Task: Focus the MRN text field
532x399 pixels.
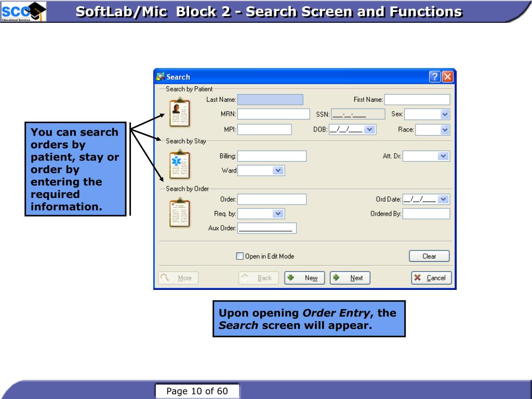Action: [x=273, y=114]
